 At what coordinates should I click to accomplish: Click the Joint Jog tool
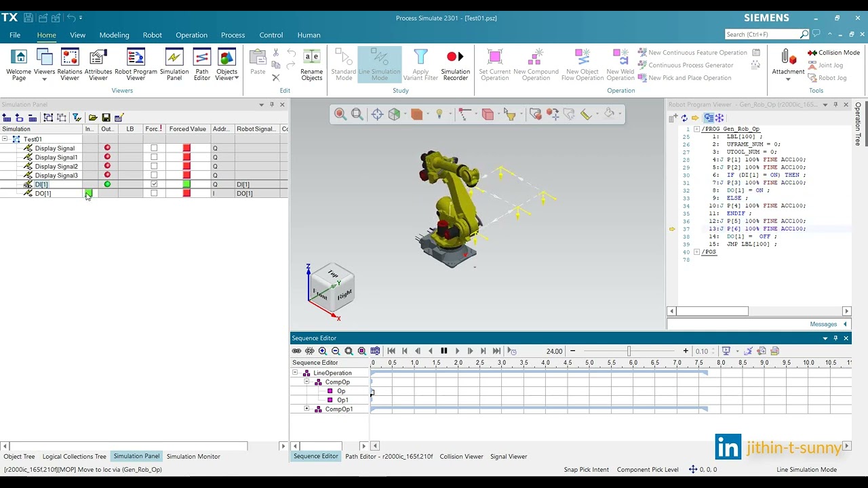pos(825,65)
